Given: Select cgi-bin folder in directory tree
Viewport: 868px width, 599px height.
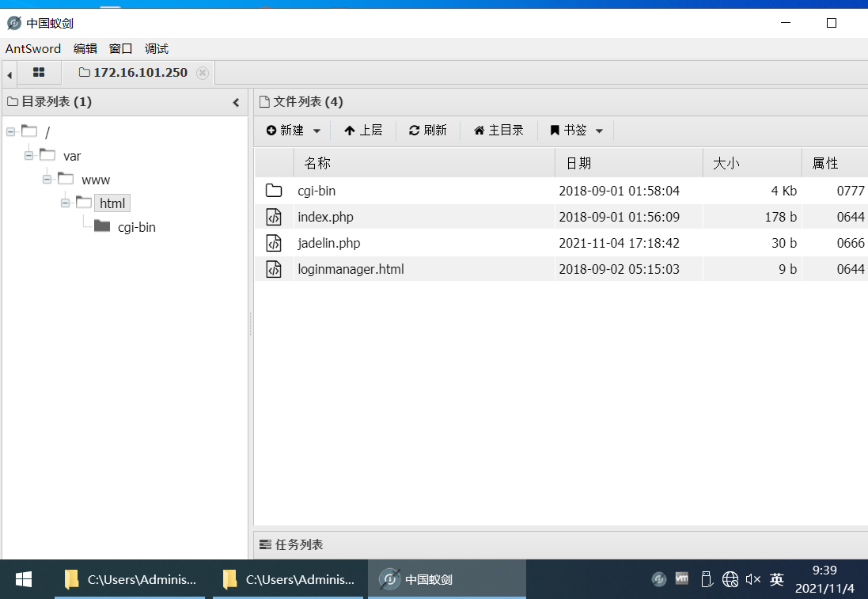Looking at the screenshot, I should 137,227.
